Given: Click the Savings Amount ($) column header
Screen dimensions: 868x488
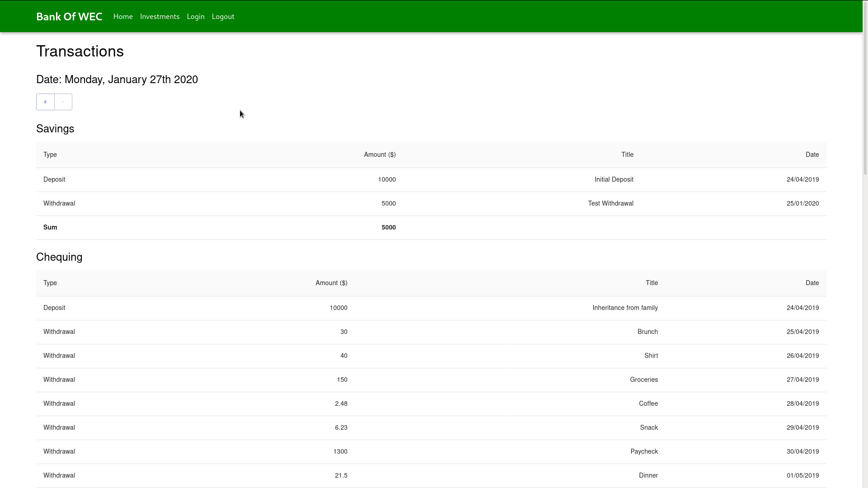Looking at the screenshot, I should click(x=380, y=155).
